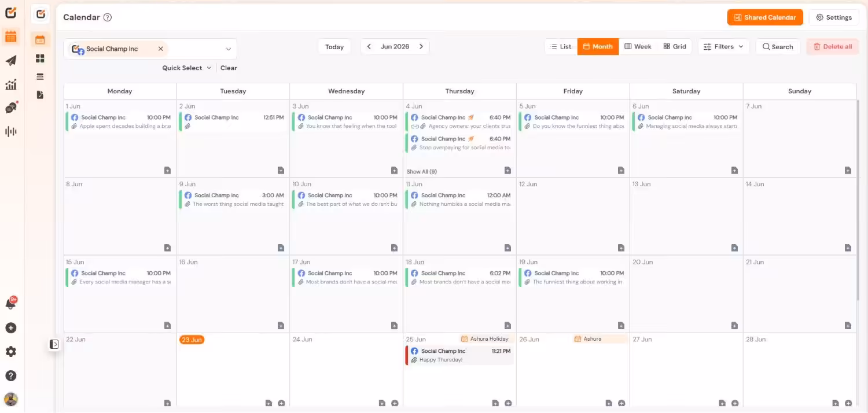Open the user profile avatar
Image resolution: width=868 pixels, height=413 pixels.
point(10,399)
